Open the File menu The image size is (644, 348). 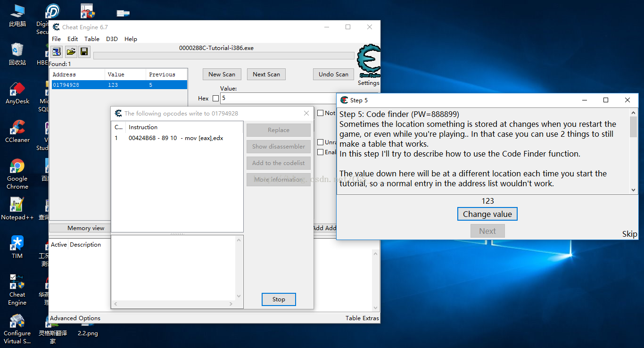[x=56, y=39]
